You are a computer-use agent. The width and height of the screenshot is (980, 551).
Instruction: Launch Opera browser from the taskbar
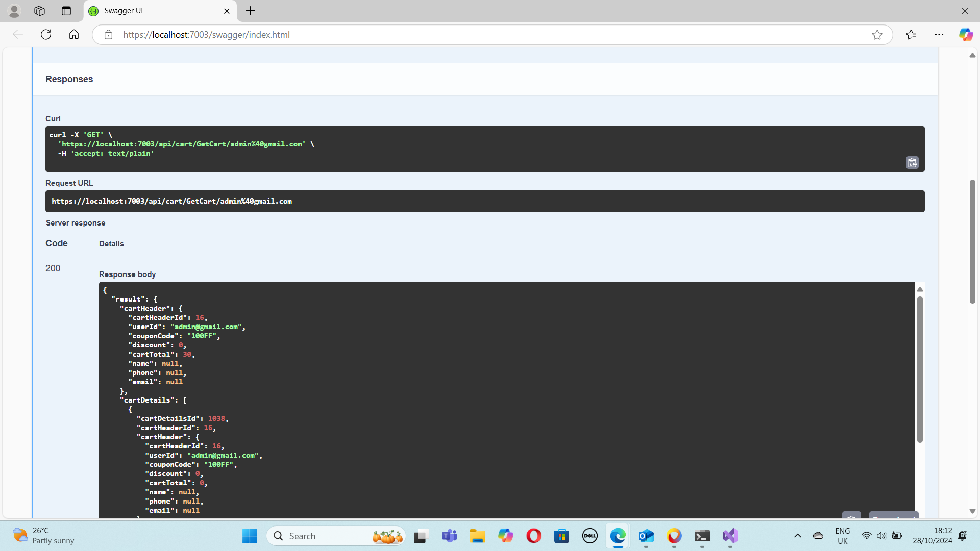[534, 536]
